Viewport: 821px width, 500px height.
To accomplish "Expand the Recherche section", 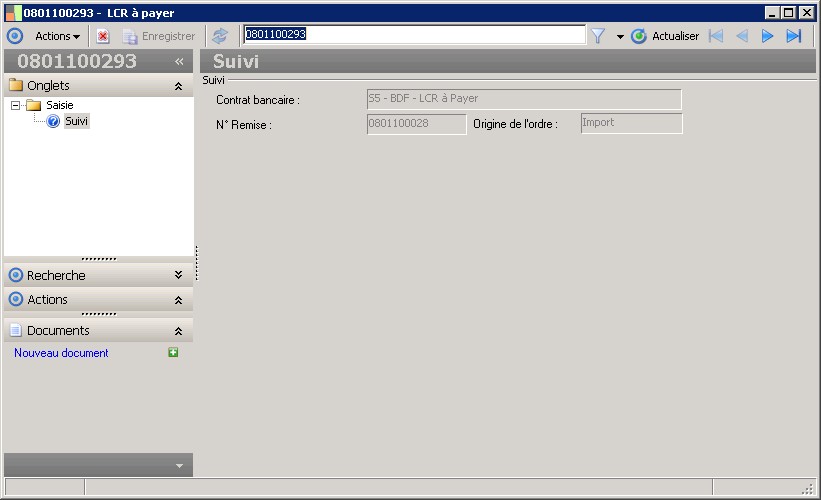I will tap(179, 275).
